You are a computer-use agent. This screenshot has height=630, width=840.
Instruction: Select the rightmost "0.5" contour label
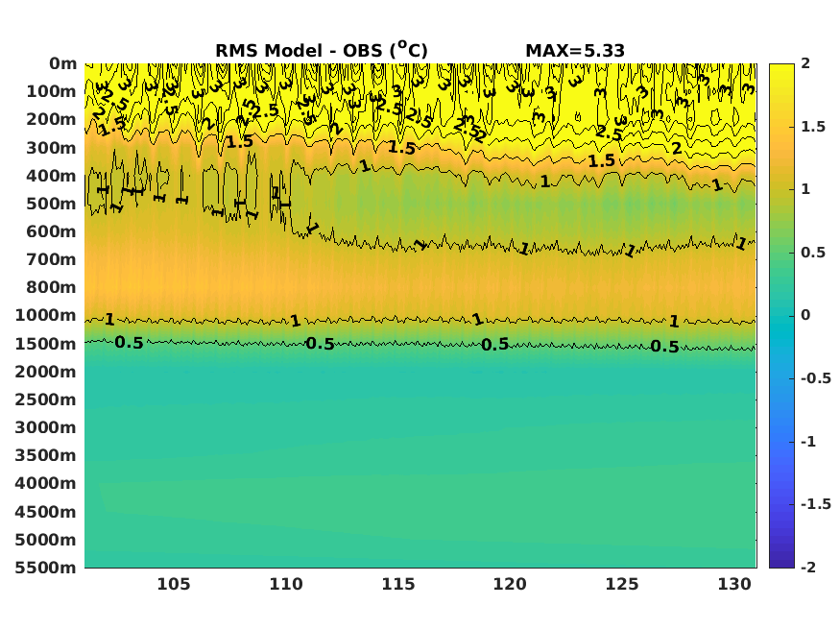click(665, 347)
